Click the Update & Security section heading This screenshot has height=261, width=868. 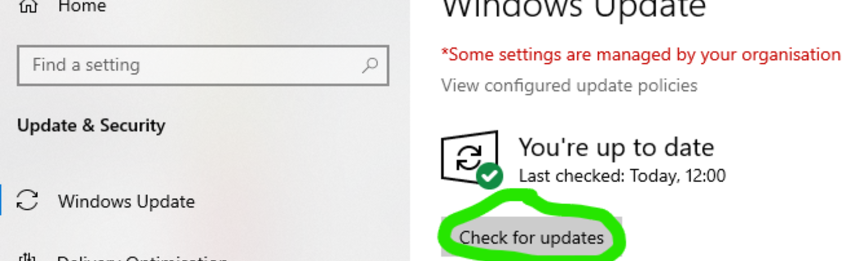(x=91, y=125)
